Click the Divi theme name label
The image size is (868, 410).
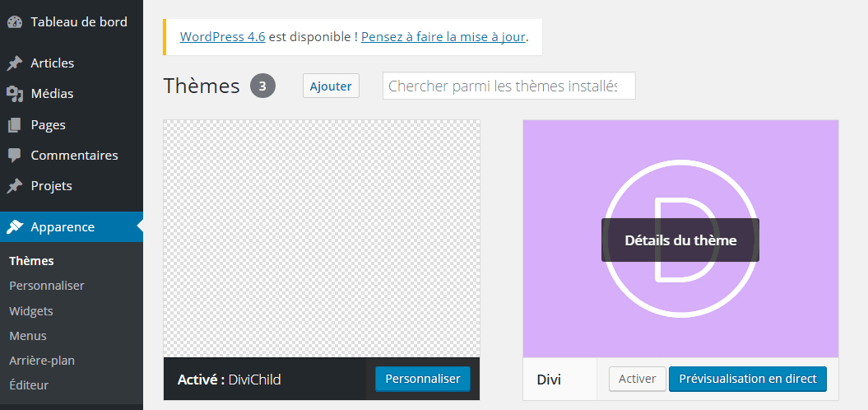tap(549, 380)
